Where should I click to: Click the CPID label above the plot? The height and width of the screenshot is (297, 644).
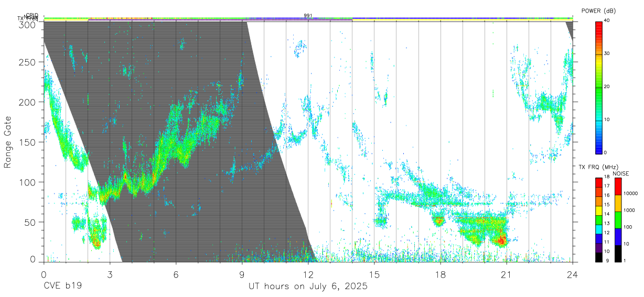32,15
